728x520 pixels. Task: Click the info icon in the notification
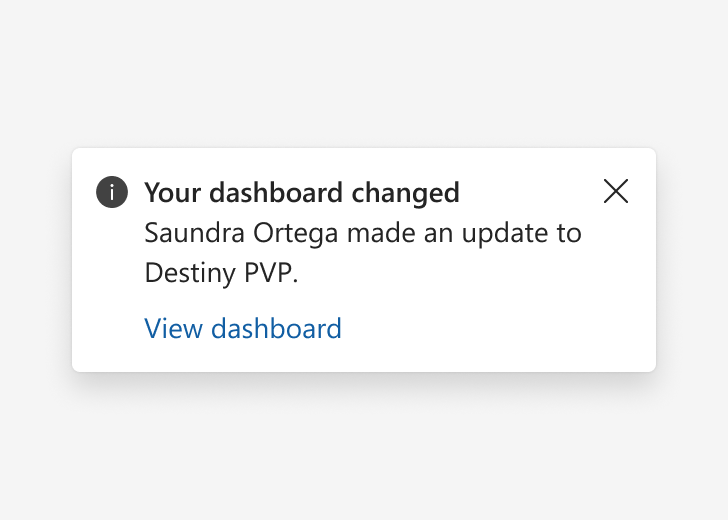(112, 192)
